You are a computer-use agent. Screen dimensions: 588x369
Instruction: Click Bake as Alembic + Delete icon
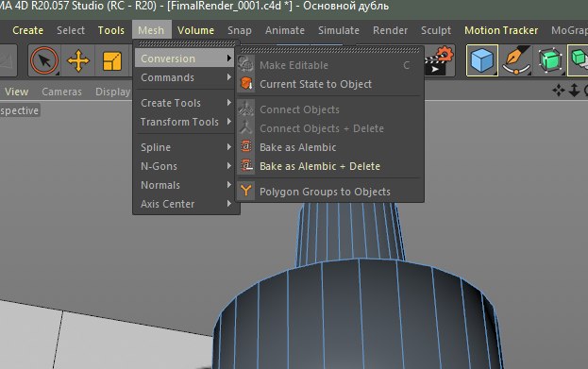[246, 165]
